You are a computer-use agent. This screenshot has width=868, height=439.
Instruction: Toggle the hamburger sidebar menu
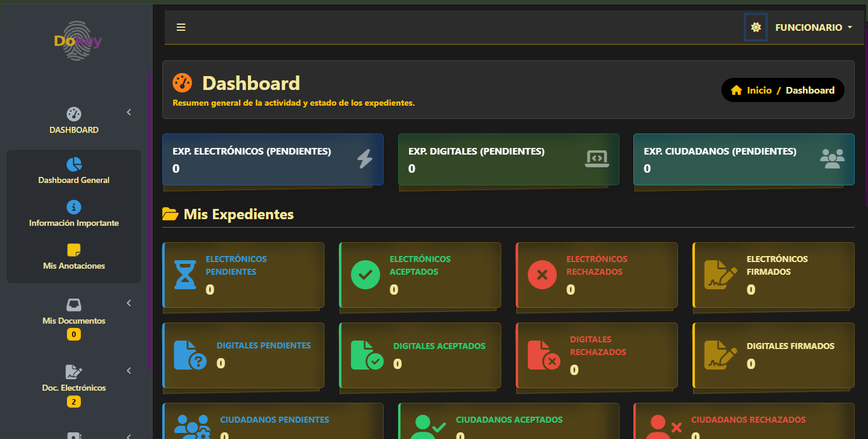click(x=181, y=27)
